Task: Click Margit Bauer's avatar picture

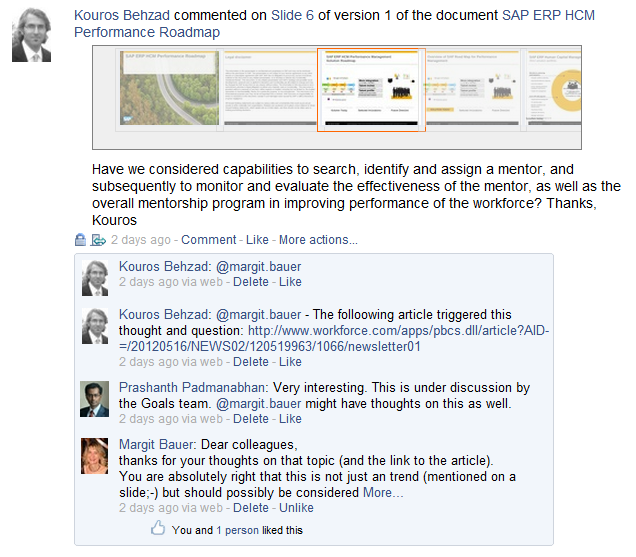Action: tap(95, 456)
